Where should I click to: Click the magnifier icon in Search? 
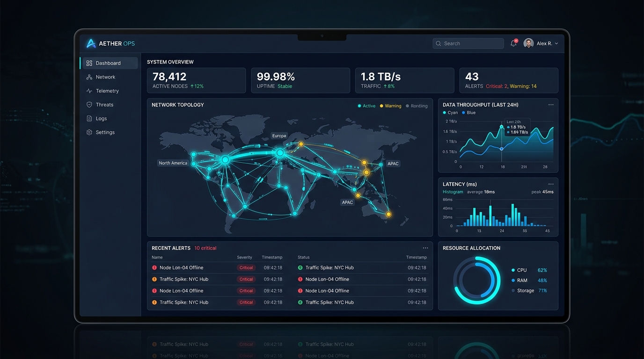click(439, 43)
